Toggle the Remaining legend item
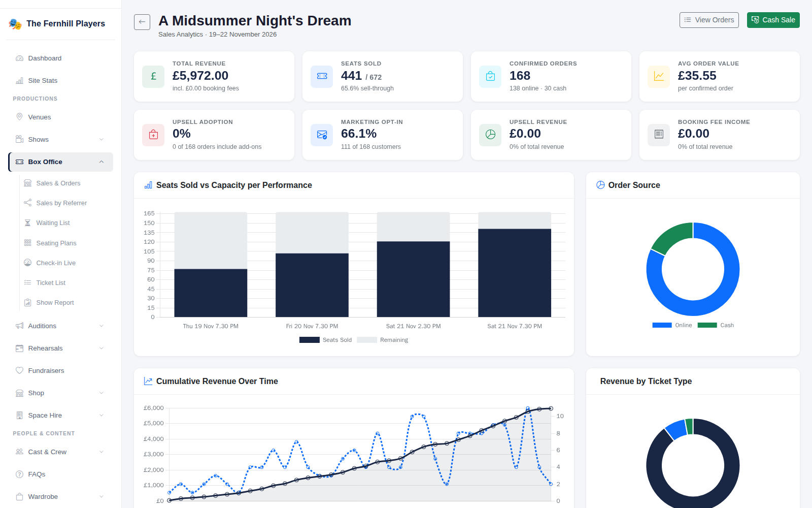The image size is (812, 508). click(x=382, y=340)
